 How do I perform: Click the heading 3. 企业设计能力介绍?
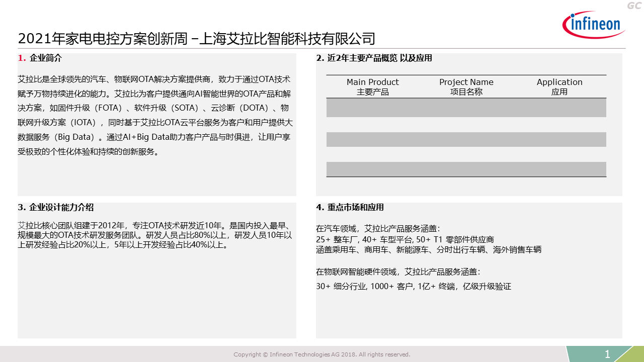55,208
